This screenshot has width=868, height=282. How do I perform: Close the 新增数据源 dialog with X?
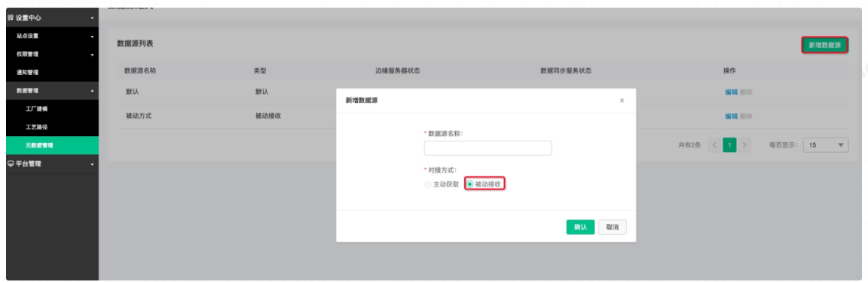622,101
